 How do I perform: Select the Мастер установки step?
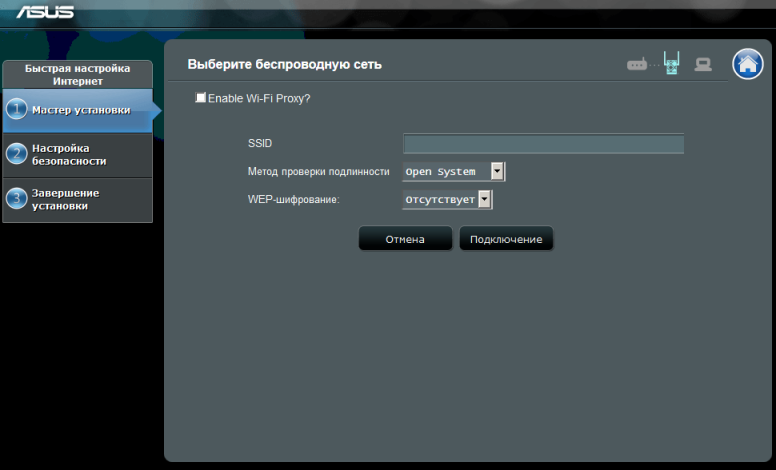[78, 110]
